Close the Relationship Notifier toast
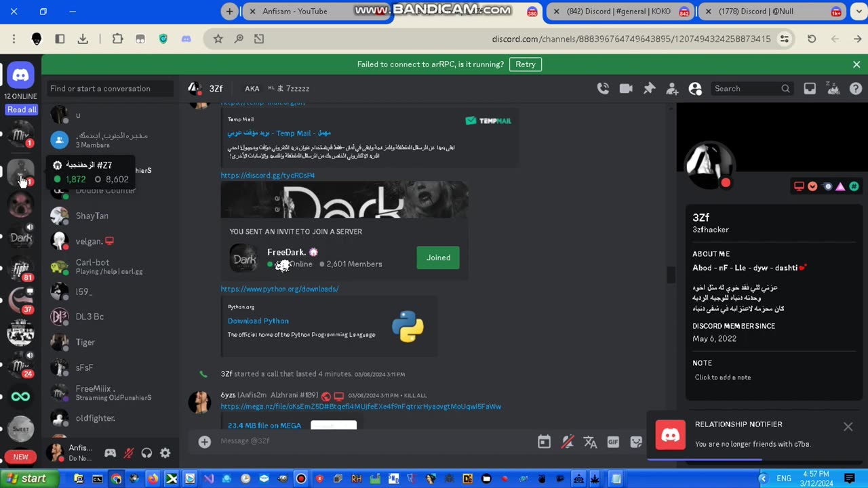The width and height of the screenshot is (868, 488). click(x=848, y=426)
